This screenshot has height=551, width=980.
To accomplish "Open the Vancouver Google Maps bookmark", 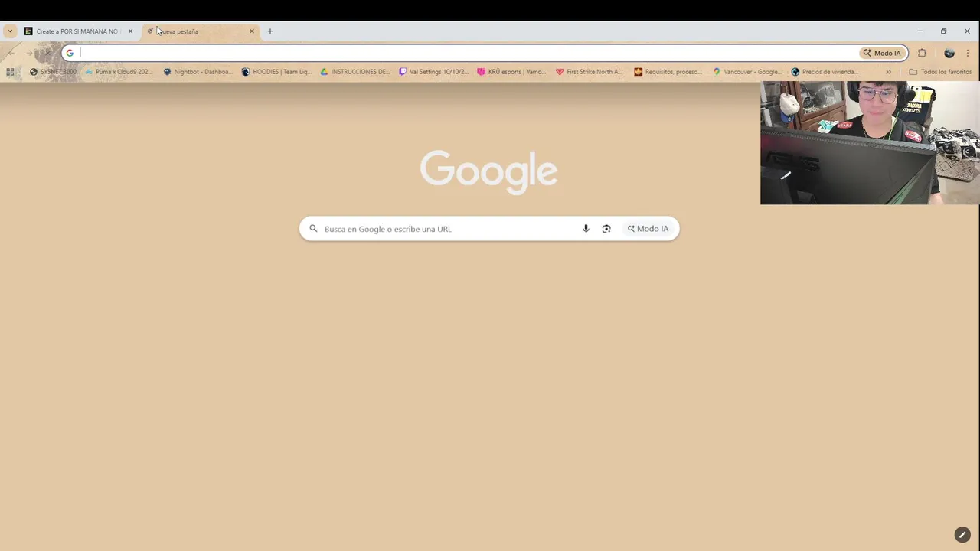I will click(747, 72).
